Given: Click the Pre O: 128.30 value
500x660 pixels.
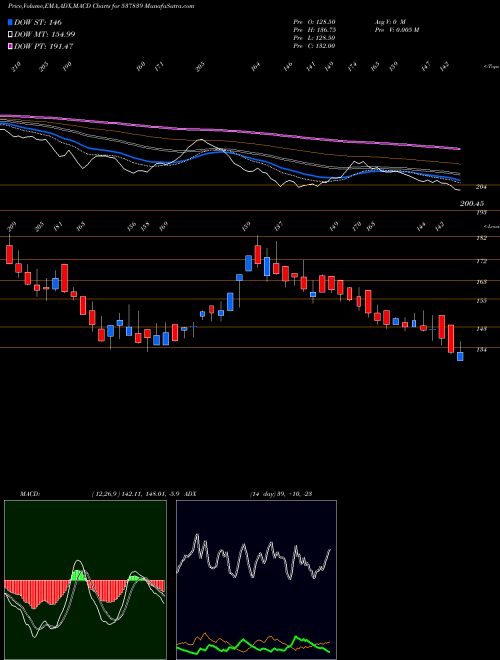Looking at the screenshot, I should pos(314,22).
